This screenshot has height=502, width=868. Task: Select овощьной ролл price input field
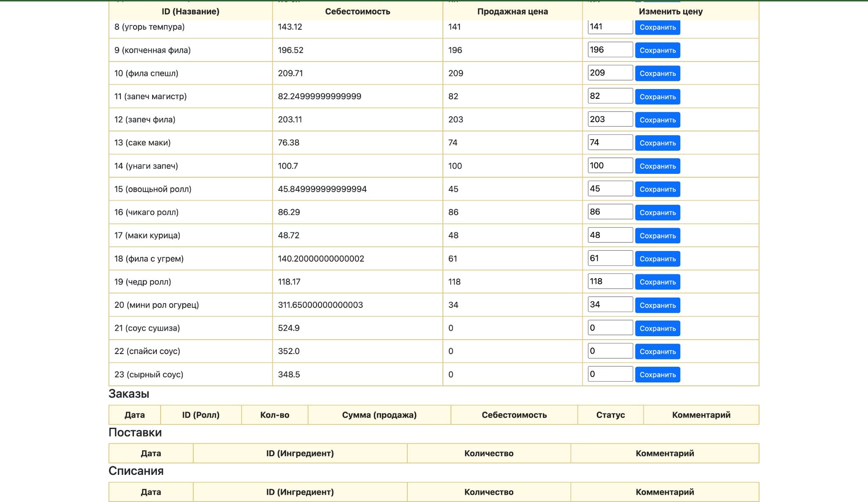pyautogui.click(x=610, y=189)
